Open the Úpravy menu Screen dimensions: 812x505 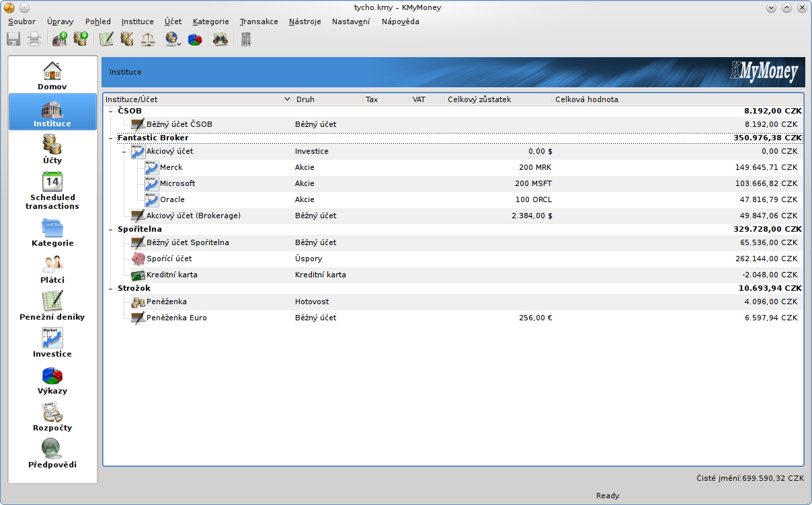coord(60,21)
